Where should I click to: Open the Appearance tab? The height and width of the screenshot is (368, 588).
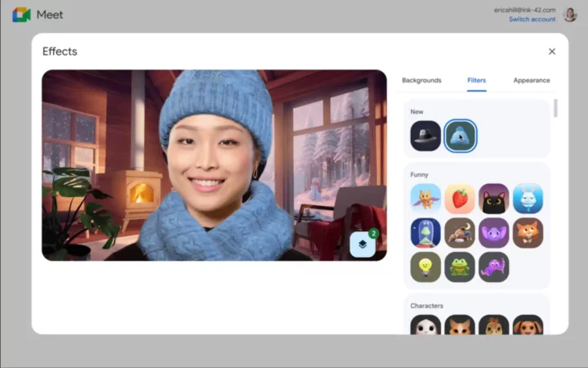click(532, 80)
